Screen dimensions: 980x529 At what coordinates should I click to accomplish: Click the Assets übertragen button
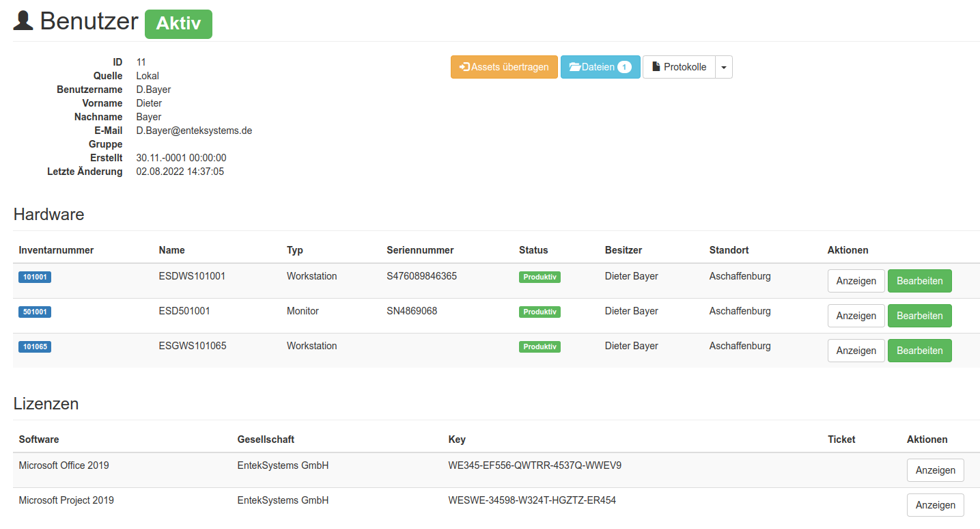pos(504,67)
